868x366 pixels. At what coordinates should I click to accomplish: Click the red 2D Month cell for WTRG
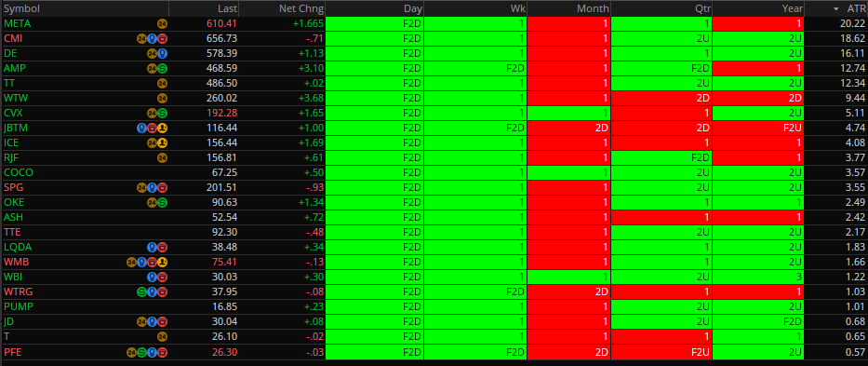point(568,291)
